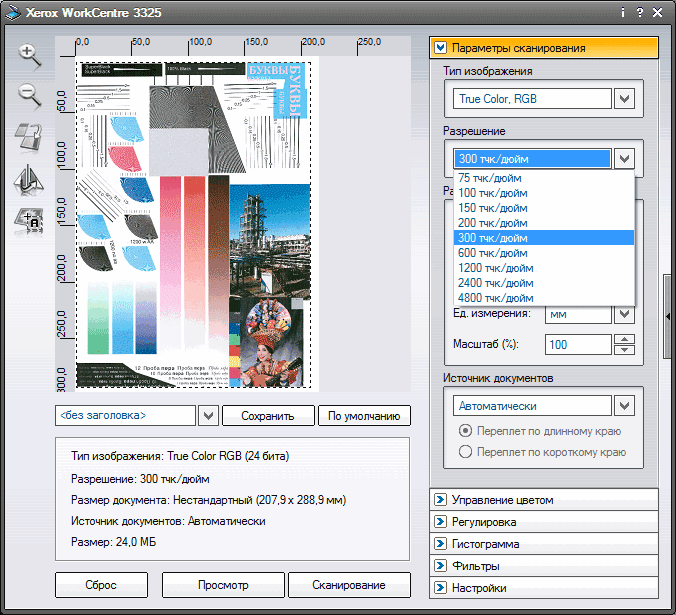Open the Источник документов dropdown arrow
The width and height of the screenshot is (676, 615).
(625, 406)
